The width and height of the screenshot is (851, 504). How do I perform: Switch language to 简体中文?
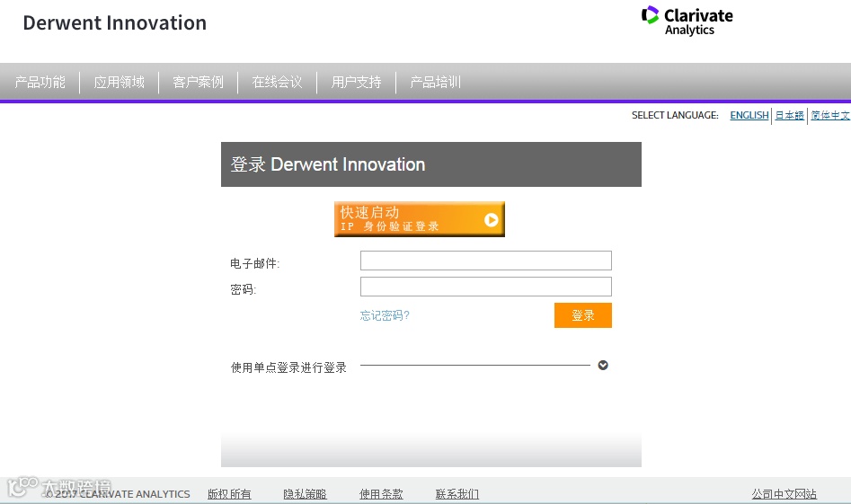(830, 115)
